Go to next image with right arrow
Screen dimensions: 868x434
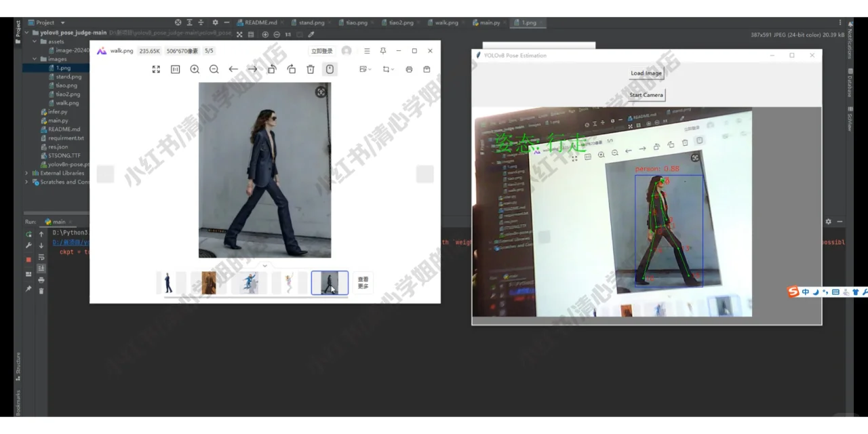click(252, 69)
